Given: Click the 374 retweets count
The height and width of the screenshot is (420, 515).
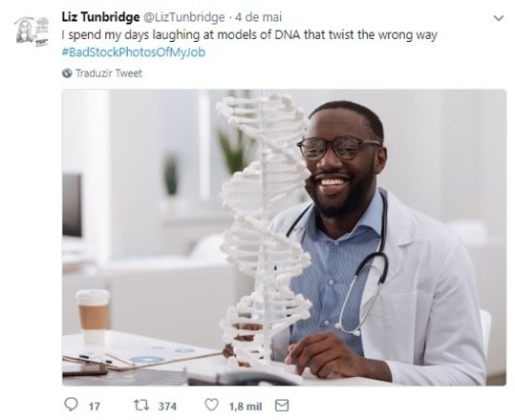Looking at the screenshot, I should (167, 407).
